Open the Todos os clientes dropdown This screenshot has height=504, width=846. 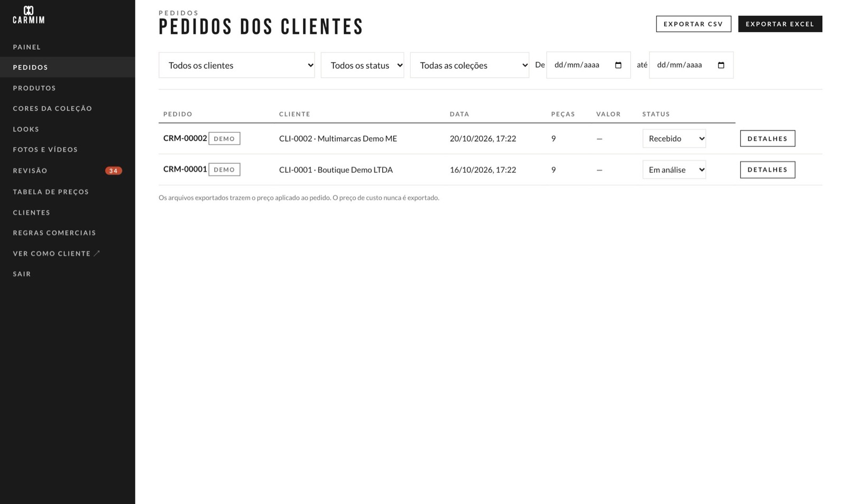tap(236, 65)
